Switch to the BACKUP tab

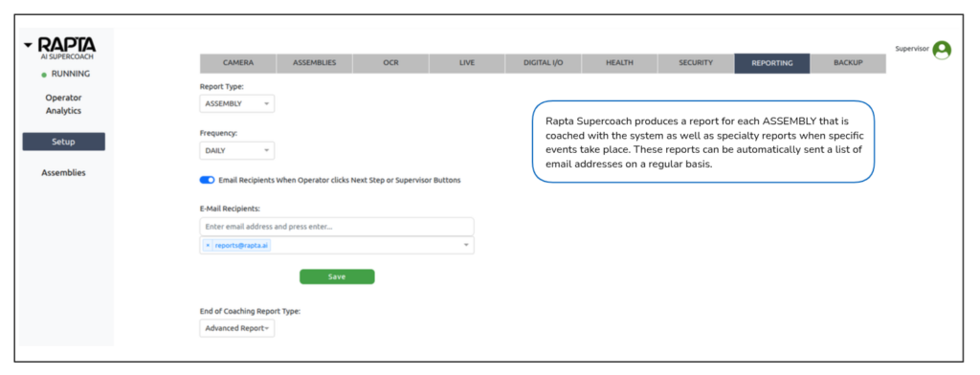click(x=848, y=63)
